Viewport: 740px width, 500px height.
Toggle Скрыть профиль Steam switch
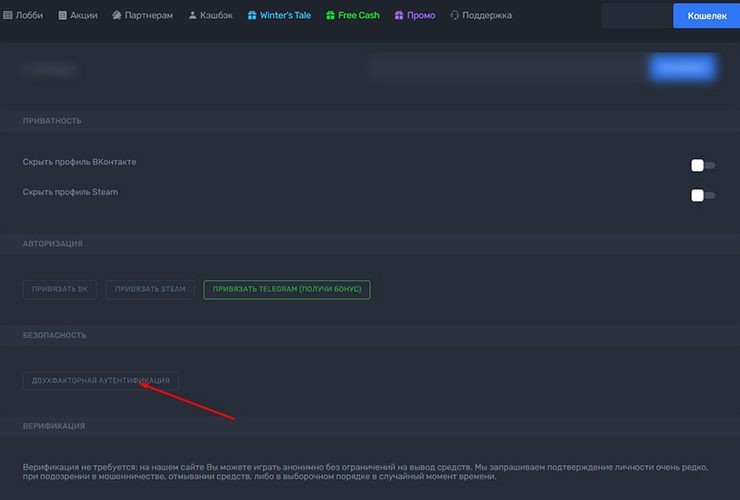[702, 195]
